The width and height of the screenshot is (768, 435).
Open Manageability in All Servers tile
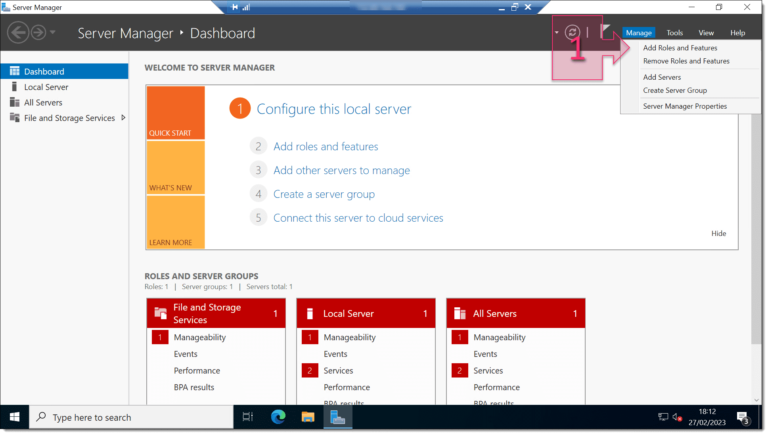[x=499, y=338]
